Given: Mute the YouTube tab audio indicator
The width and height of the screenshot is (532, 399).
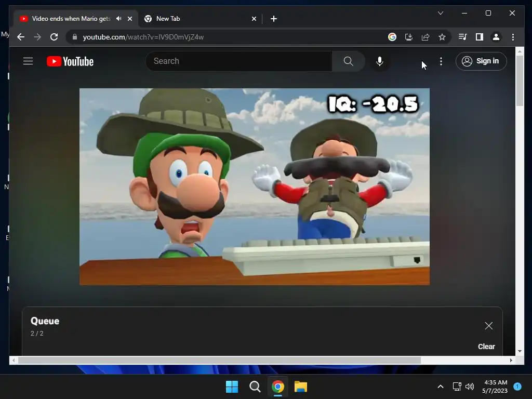Looking at the screenshot, I should pyautogui.click(x=119, y=19).
